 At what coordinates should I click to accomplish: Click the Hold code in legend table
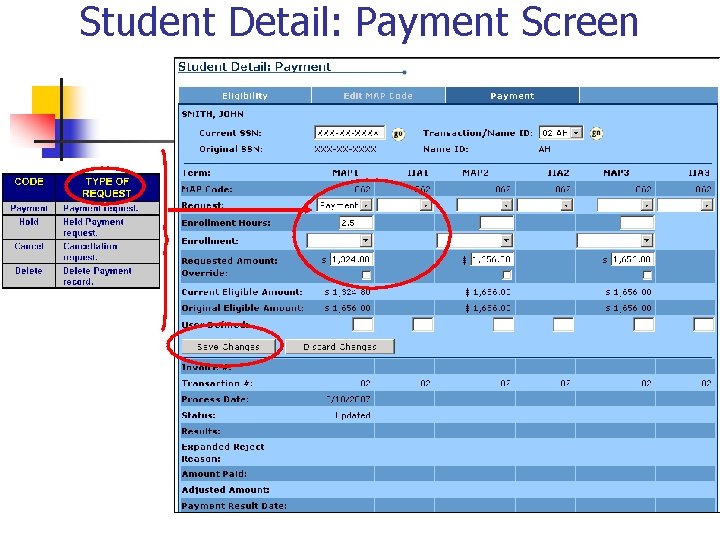[x=28, y=222]
